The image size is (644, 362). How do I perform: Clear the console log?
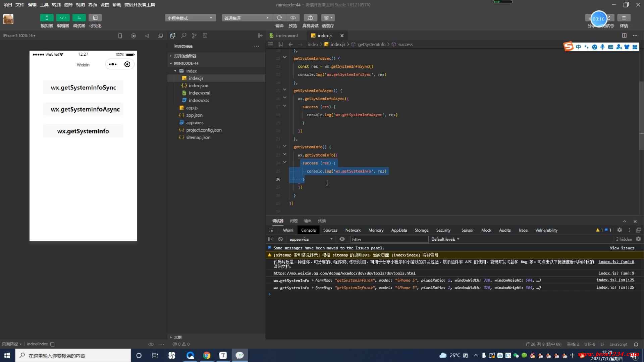[x=280, y=239]
